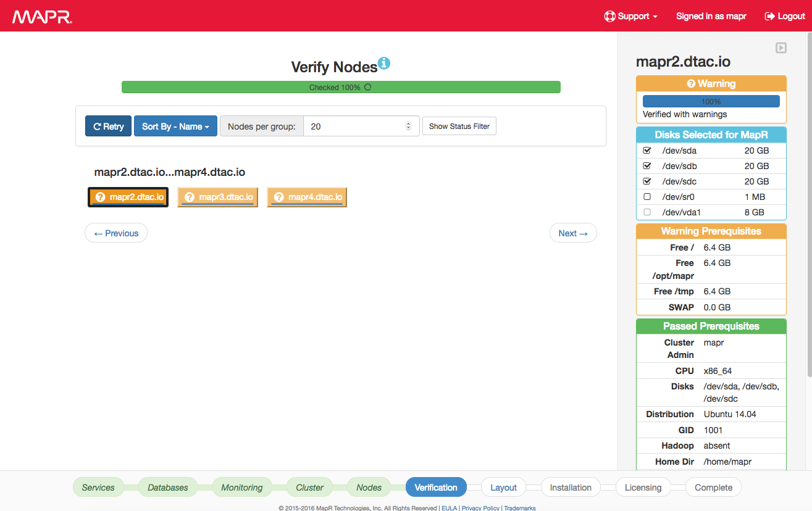Go to the Monitoring step
The image size is (812, 511).
(x=241, y=487)
